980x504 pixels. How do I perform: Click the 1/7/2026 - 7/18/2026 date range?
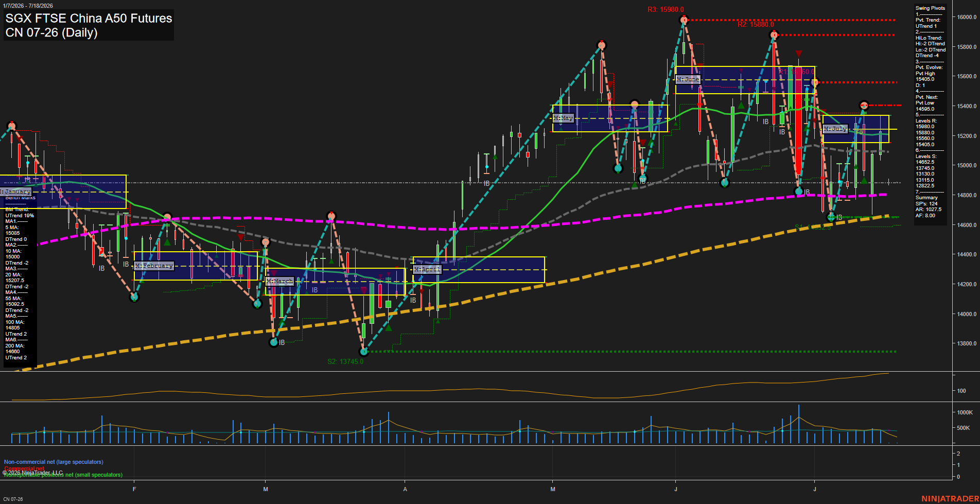28,6
